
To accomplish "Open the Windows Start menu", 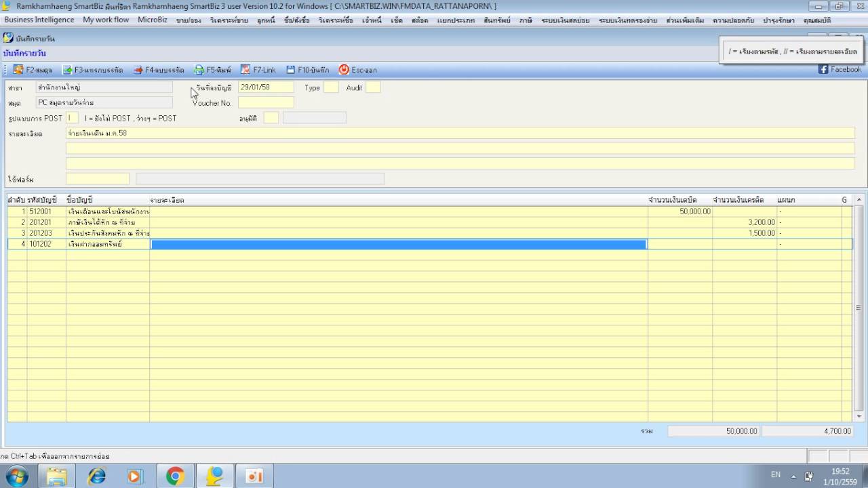I will 17,476.
